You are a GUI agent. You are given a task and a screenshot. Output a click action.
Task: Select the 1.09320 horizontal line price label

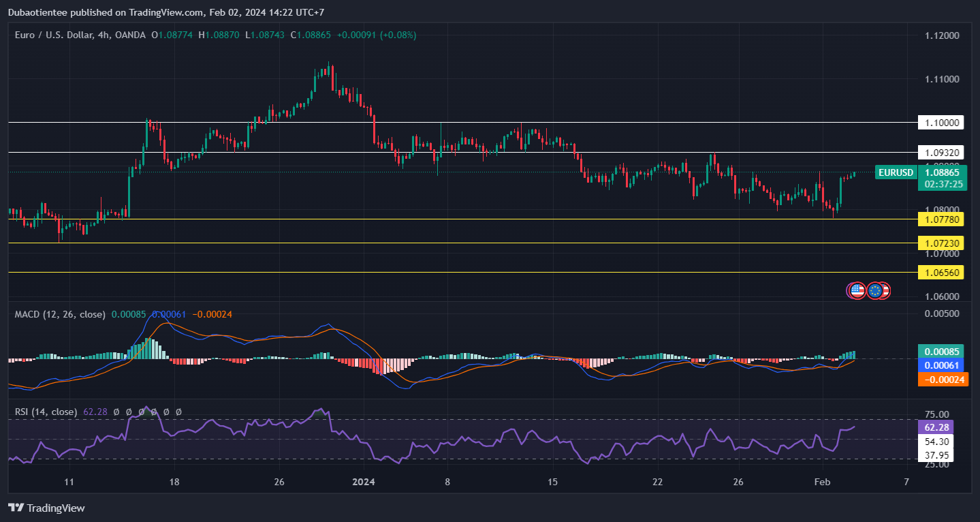[x=941, y=152]
